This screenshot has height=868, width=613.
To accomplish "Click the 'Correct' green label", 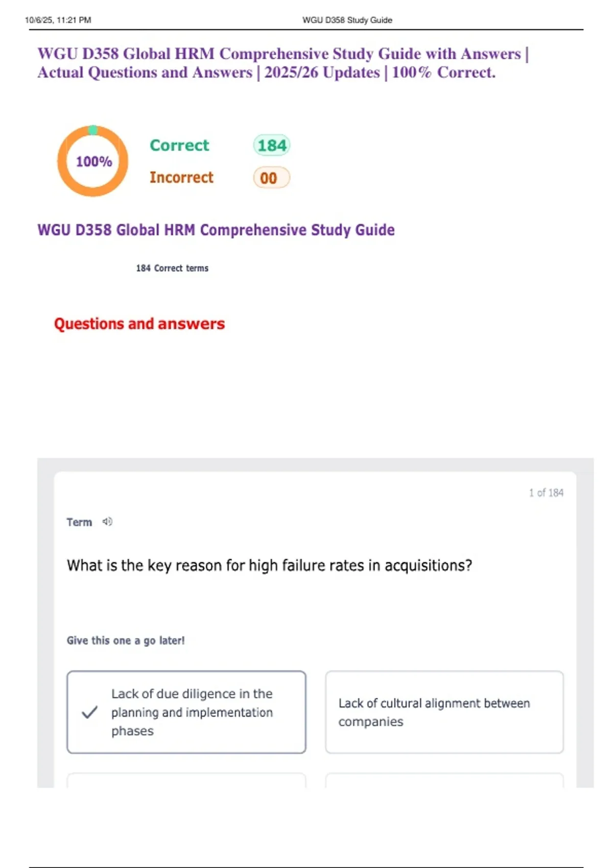I will (x=179, y=146).
